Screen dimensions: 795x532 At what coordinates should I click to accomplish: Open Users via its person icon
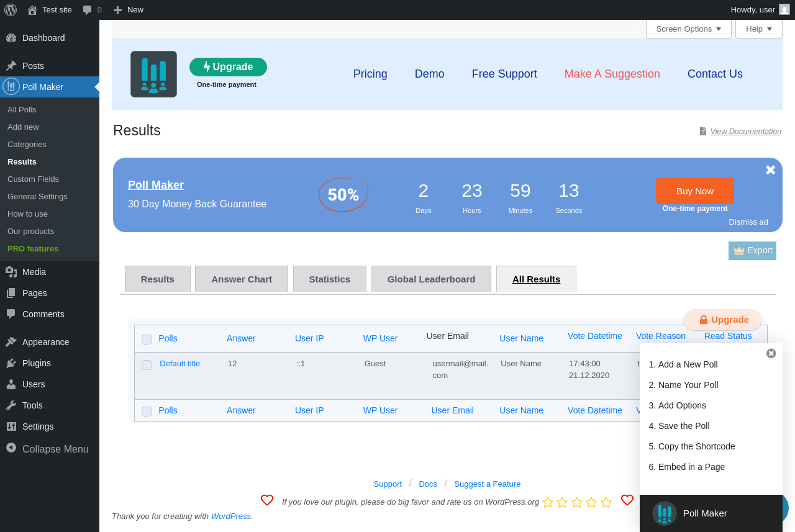pyautogui.click(x=11, y=384)
